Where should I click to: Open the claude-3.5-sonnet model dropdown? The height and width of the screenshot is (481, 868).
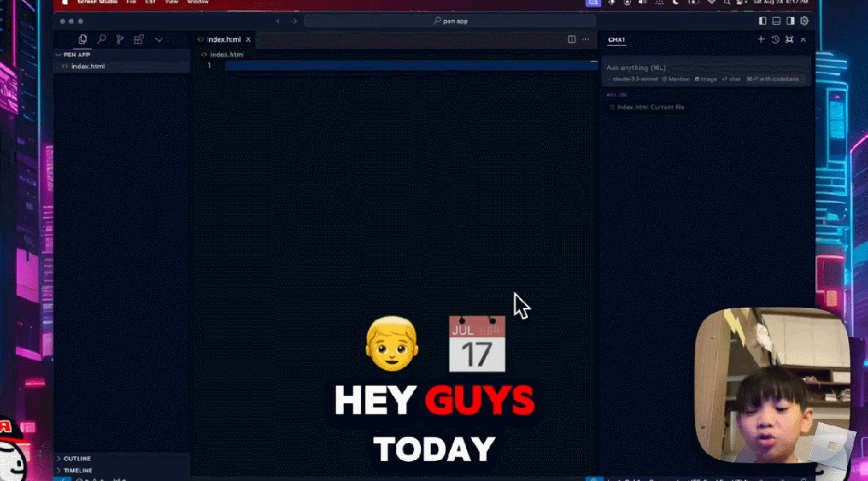[633, 79]
